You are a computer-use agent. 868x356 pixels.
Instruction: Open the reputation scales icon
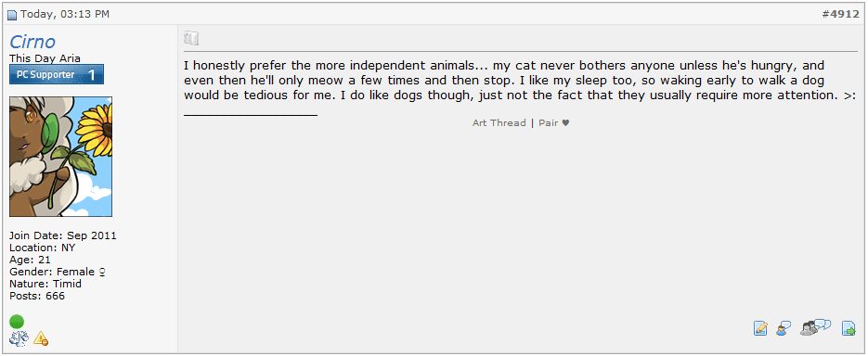point(19,338)
